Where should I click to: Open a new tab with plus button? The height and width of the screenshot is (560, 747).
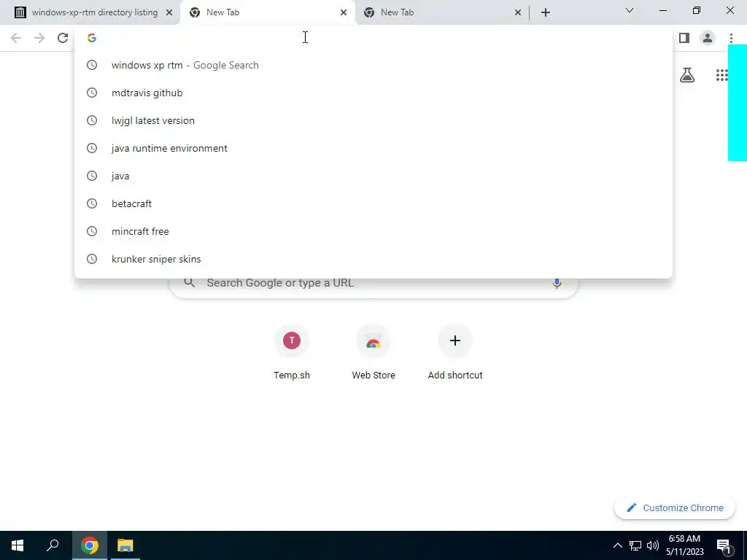[546, 12]
